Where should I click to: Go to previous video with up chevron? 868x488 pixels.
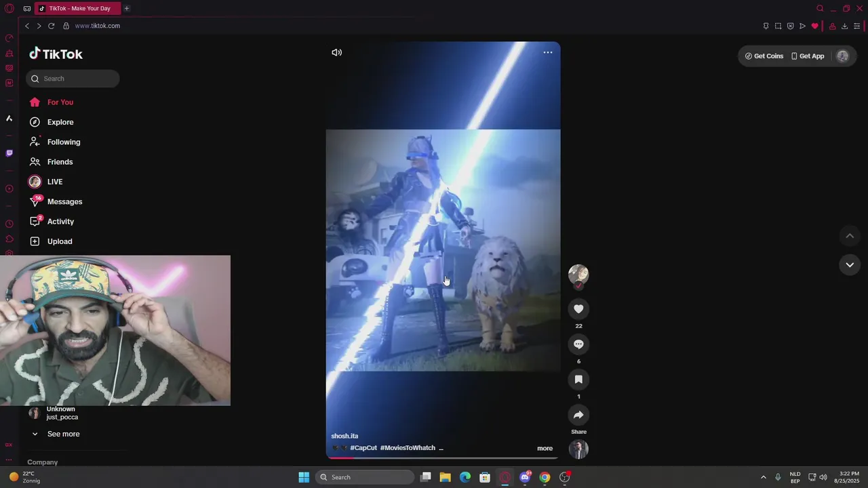coord(850,236)
